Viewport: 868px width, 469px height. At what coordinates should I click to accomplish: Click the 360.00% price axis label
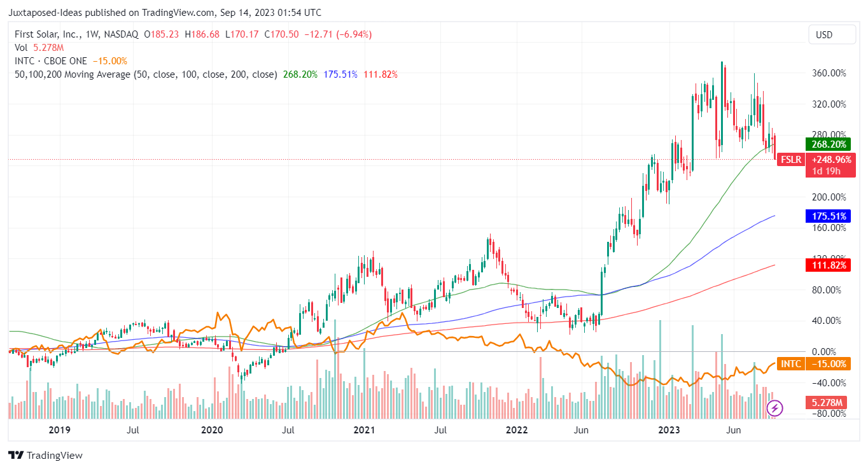point(829,73)
